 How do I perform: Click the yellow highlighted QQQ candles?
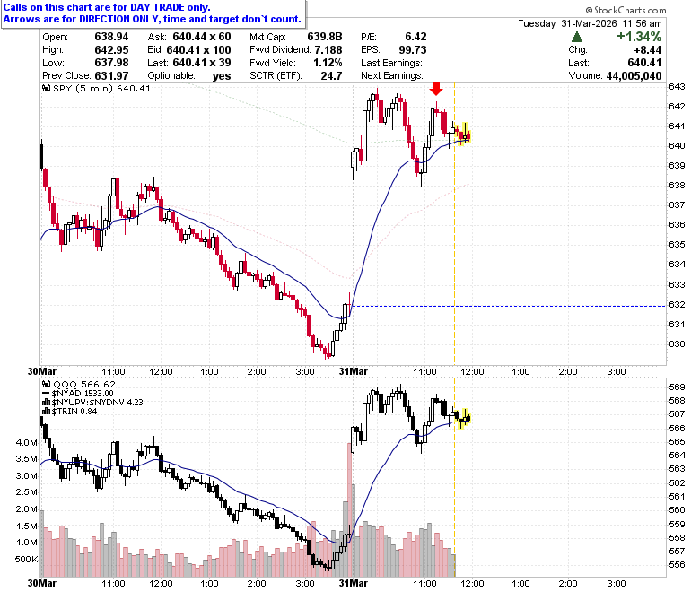tap(464, 419)
